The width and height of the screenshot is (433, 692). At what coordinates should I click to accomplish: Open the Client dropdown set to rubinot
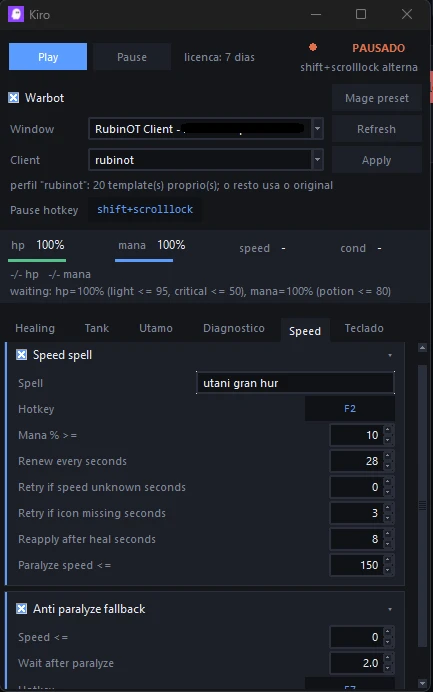tap(317, 160)
